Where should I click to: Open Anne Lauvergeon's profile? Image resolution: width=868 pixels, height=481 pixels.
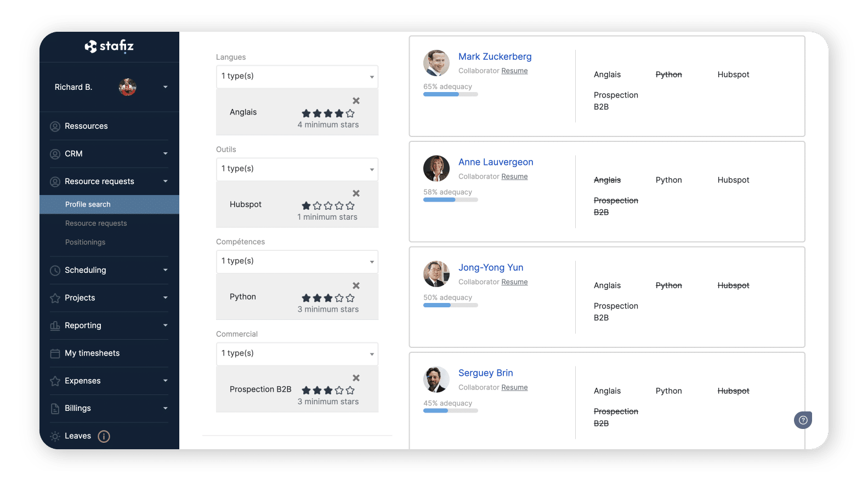point(496,162)
